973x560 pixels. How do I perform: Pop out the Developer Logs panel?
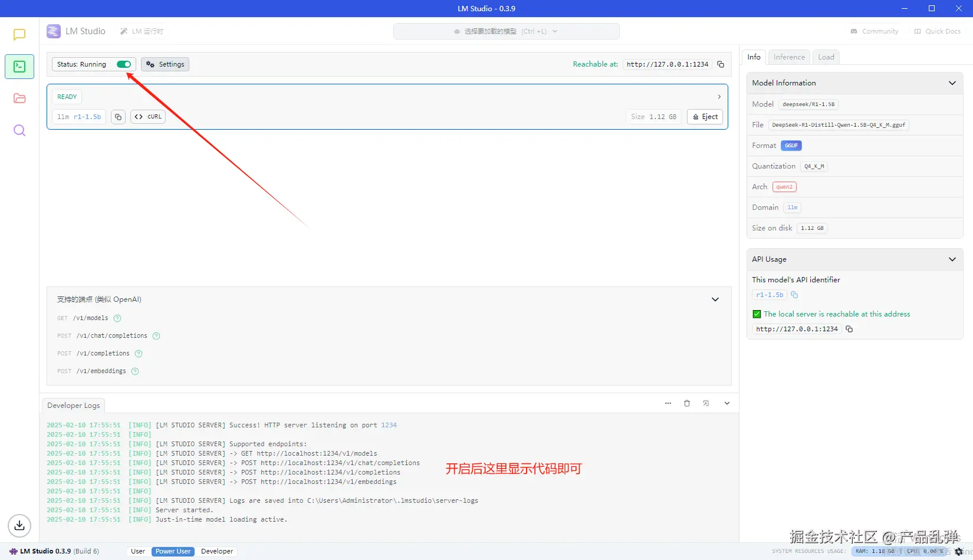pyautogui.click(x=706, y=403)
